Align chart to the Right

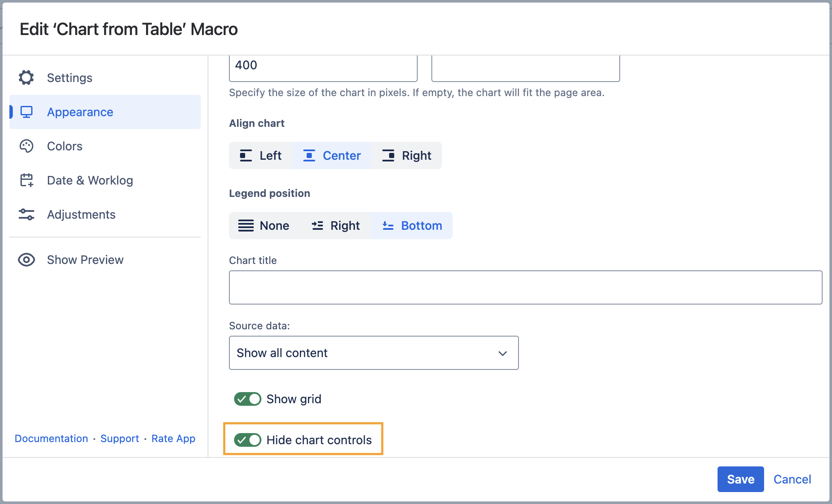coord(406,155)
